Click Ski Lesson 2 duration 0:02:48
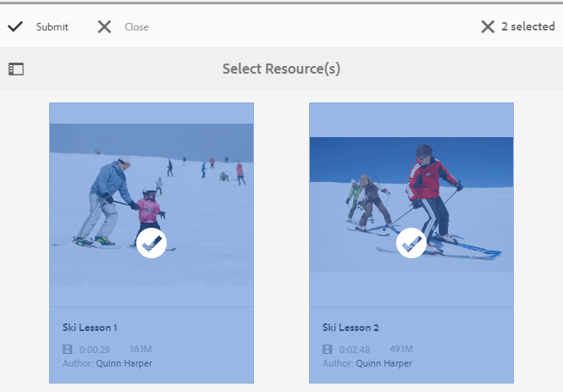 pos(354,349)
